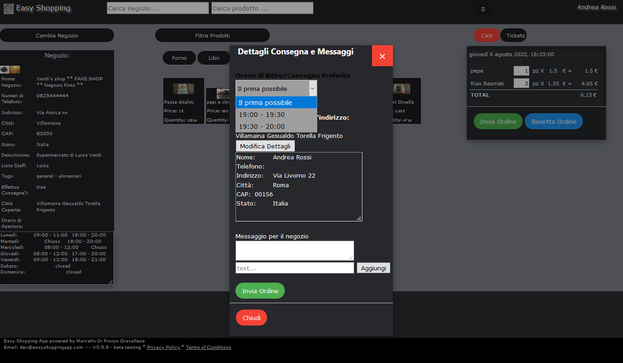The image size is (623, 363).
Task: Click Aggiungi to add the message
Action: (x=373, y=268)
